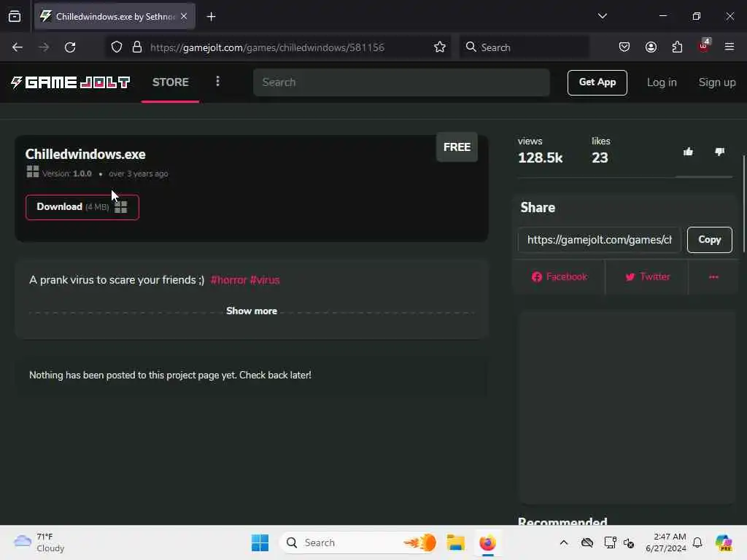
Task: Click the Get App button
Action: click(597, 82)
